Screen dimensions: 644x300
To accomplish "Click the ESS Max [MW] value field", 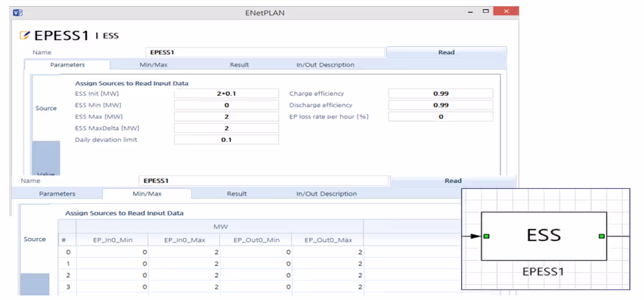I will [226, 116].
